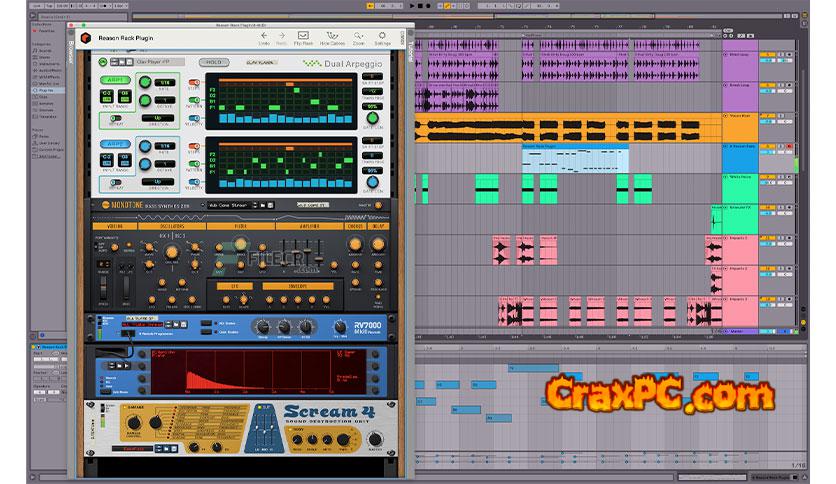Select the Reason Rack Plugin MIDI clip

pyautogui.click(x=575, y=158)
